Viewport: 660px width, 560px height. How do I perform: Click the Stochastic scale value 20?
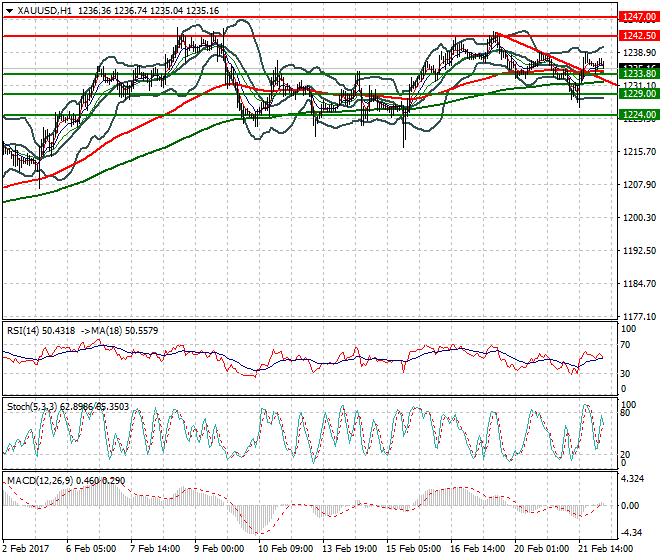[626, 455]
